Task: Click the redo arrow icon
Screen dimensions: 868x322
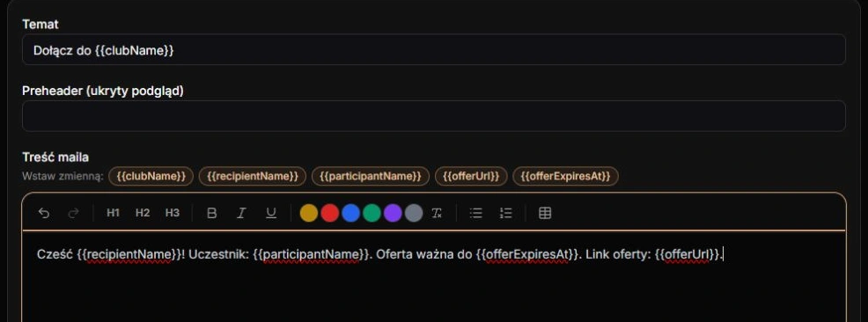Action: [x=73, y=213]
